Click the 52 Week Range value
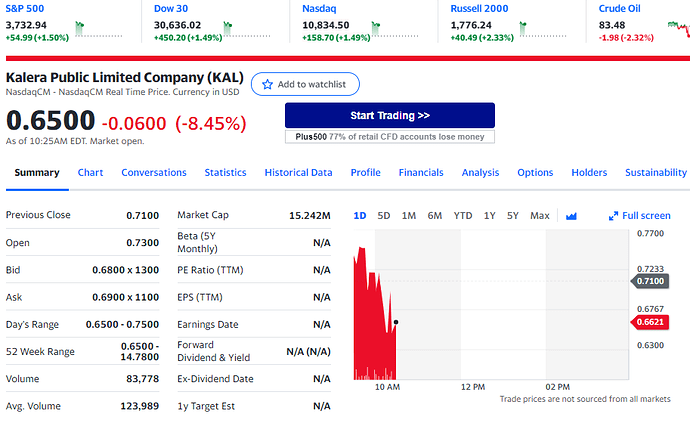 [x=139, y=352]
